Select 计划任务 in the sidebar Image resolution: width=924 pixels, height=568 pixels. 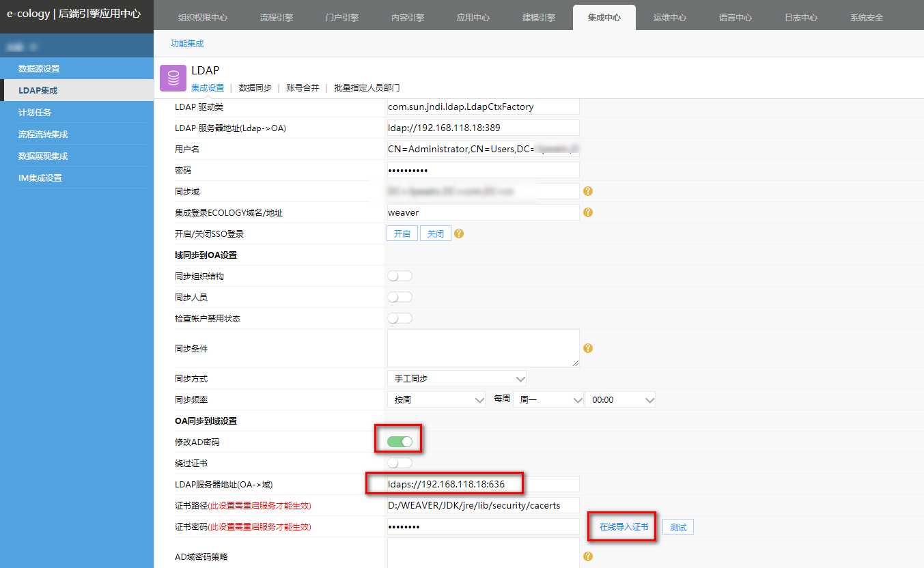pos(76,112)
